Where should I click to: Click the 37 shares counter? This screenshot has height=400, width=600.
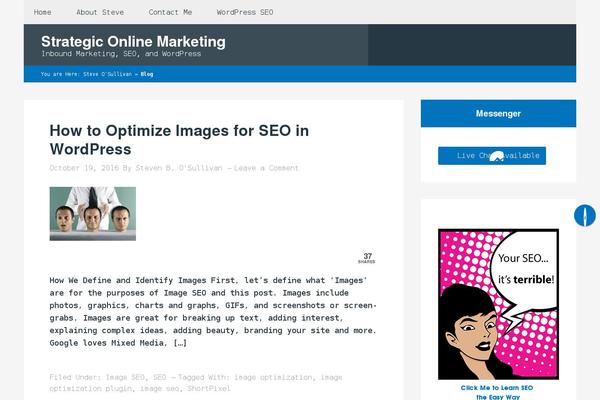point(367,258)
